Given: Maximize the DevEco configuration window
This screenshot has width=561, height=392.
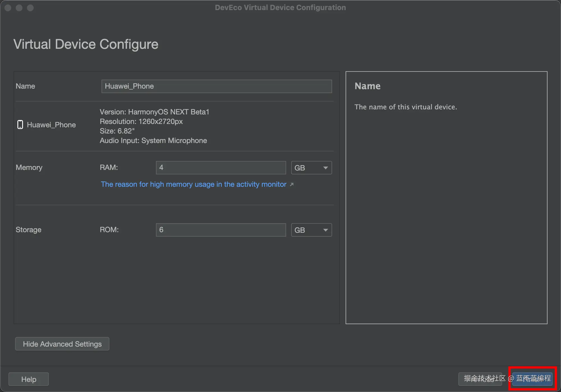Looking at the screenshot, I should click(30, 8).
